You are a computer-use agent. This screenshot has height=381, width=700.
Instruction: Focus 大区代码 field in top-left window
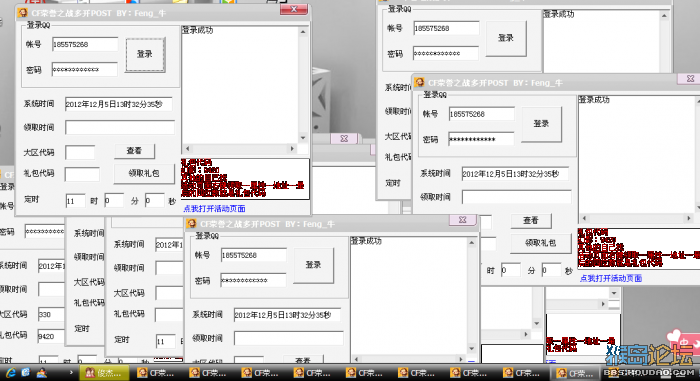tap(80, 152)
